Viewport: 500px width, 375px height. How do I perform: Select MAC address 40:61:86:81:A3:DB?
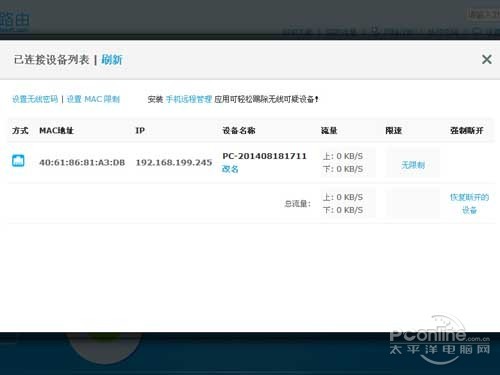(x=82, y=162)
